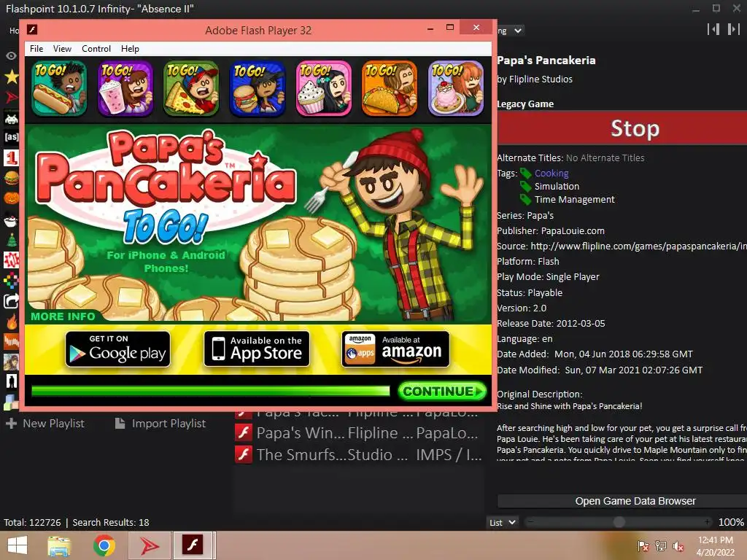Open the Control menu in Flash Player
747x560 pixels.
point(96,49)
